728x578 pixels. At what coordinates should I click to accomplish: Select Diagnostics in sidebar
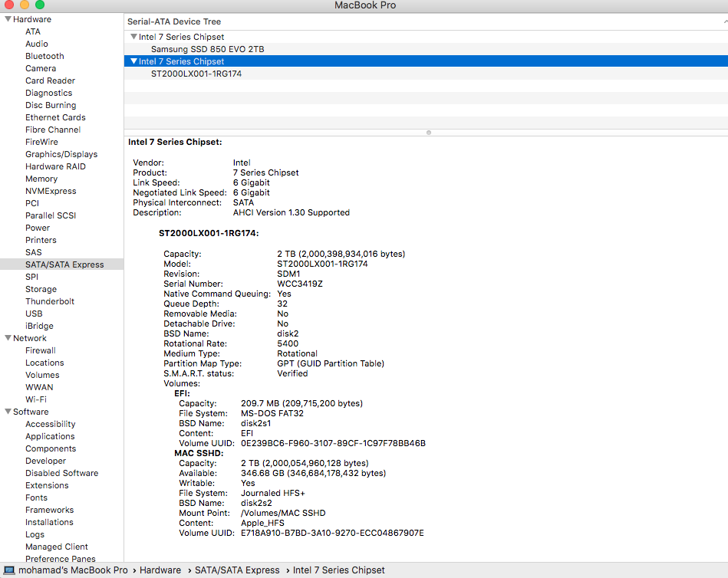pos(49,93)
